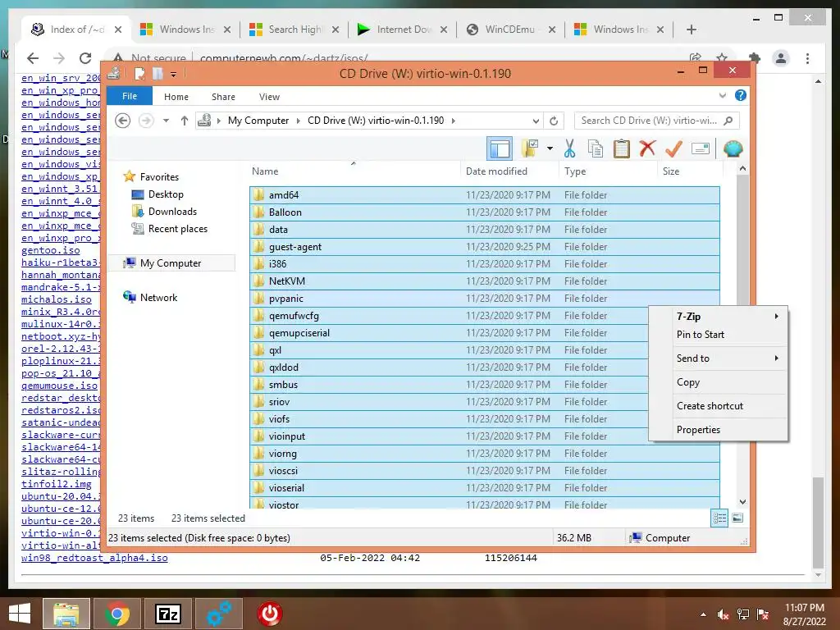Click the Explorer Back arrow button

(123, 121)
